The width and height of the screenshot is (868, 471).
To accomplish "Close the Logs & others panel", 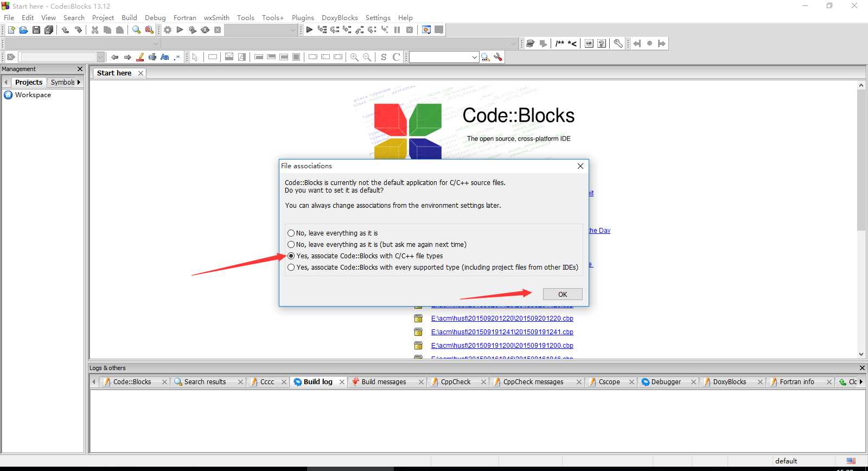I will (862, 368).
